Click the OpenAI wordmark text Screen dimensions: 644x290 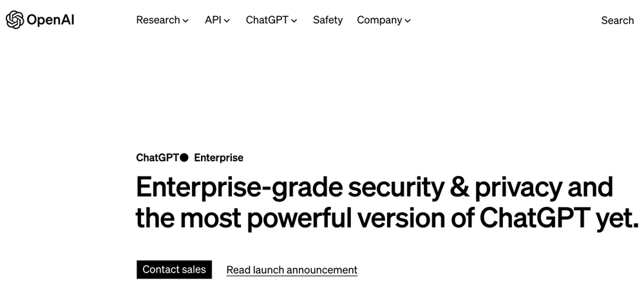tap(50, 20)
